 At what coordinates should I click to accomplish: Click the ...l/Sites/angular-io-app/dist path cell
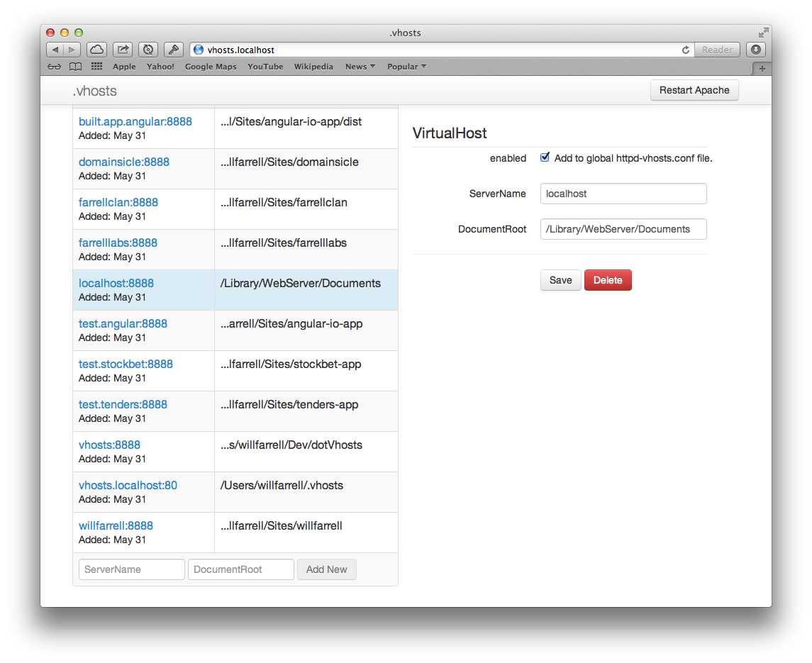[x=306, y=128]
